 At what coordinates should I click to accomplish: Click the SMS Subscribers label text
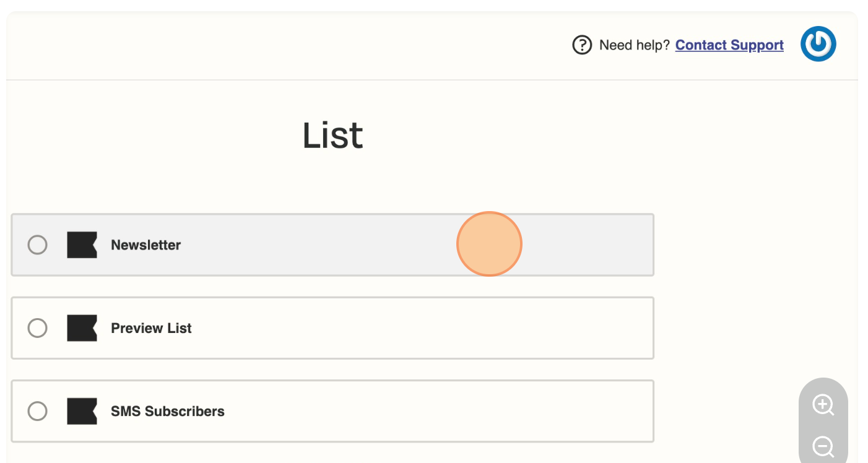pyautogui.click(x=167, y=411)
